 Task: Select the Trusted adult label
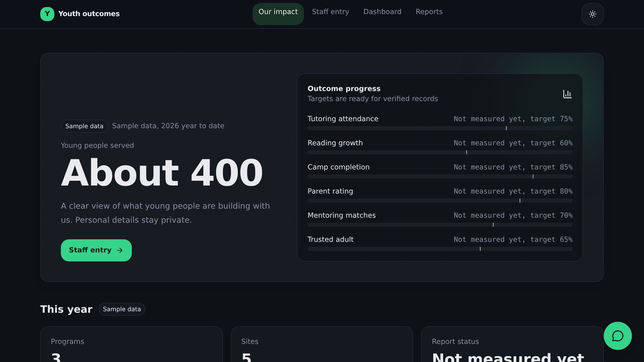click(x=330, y=239)
